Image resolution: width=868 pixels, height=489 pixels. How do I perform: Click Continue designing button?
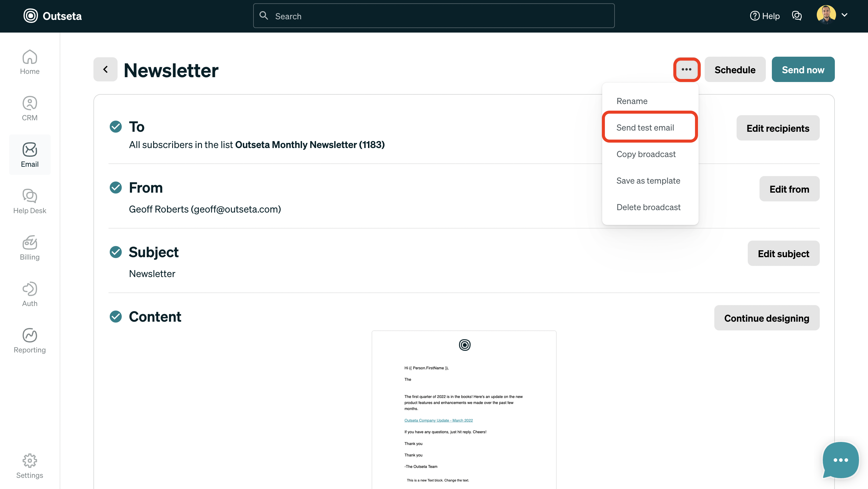pyautogui.click(x=766, y=318)
